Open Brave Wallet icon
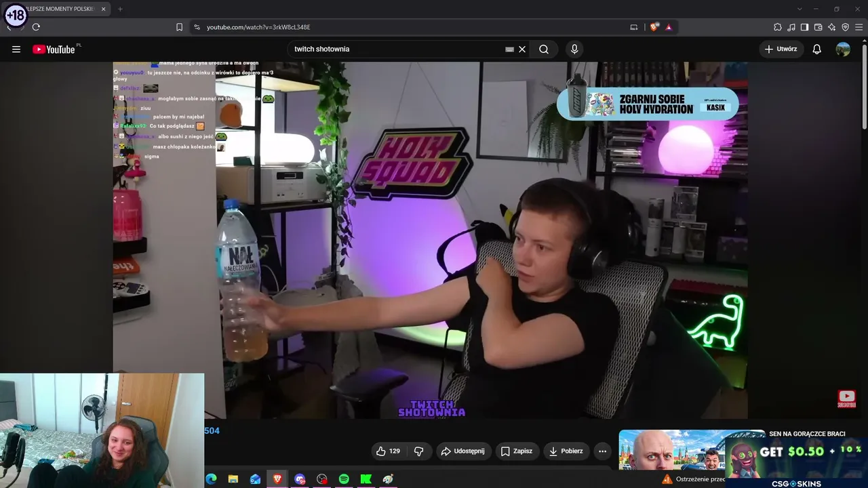This screenshot has width=868, height=488. (x=818, y=27)
